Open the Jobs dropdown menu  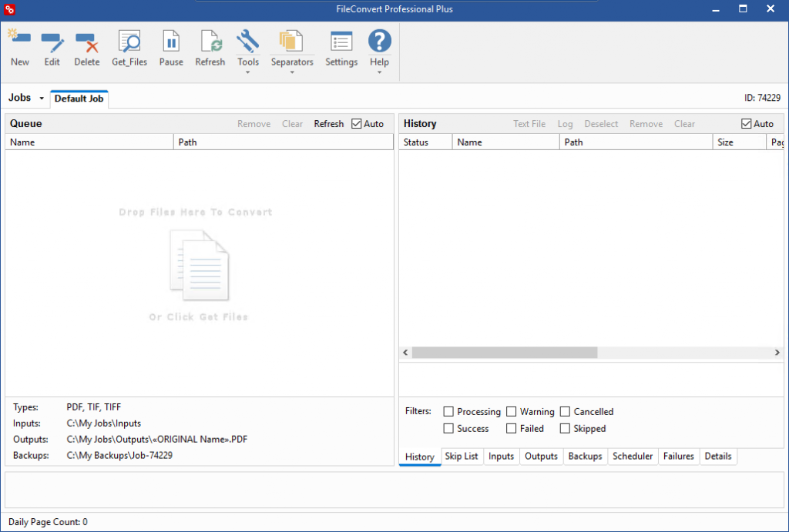point(26,98)
